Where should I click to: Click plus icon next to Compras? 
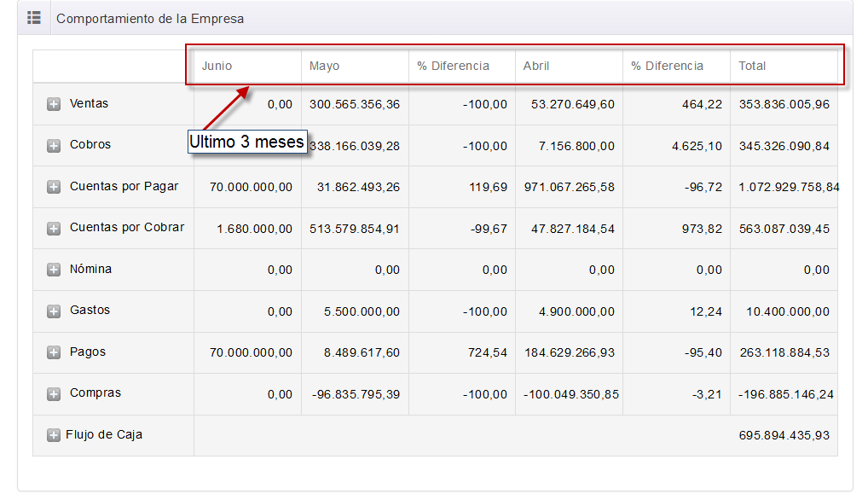(x=54, y=393)
